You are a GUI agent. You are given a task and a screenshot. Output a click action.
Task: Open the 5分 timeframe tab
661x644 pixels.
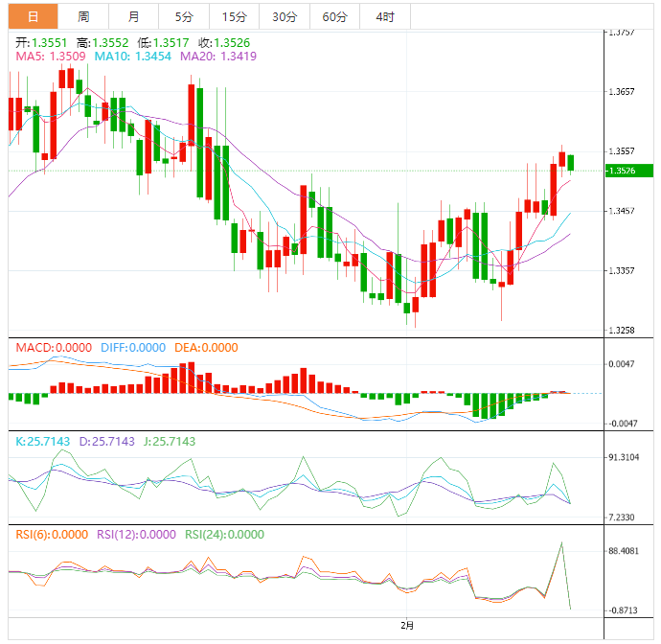coord(184,16)
